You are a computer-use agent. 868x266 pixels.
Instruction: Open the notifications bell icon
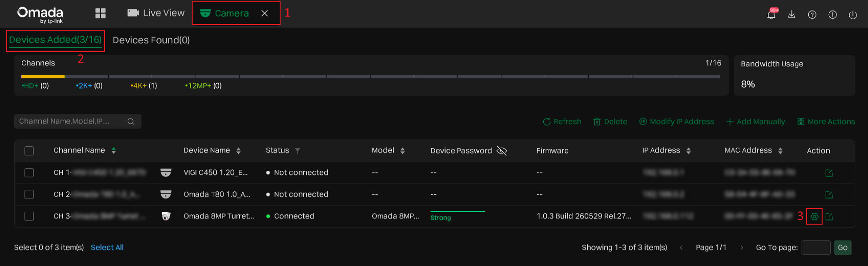(771, 15)
